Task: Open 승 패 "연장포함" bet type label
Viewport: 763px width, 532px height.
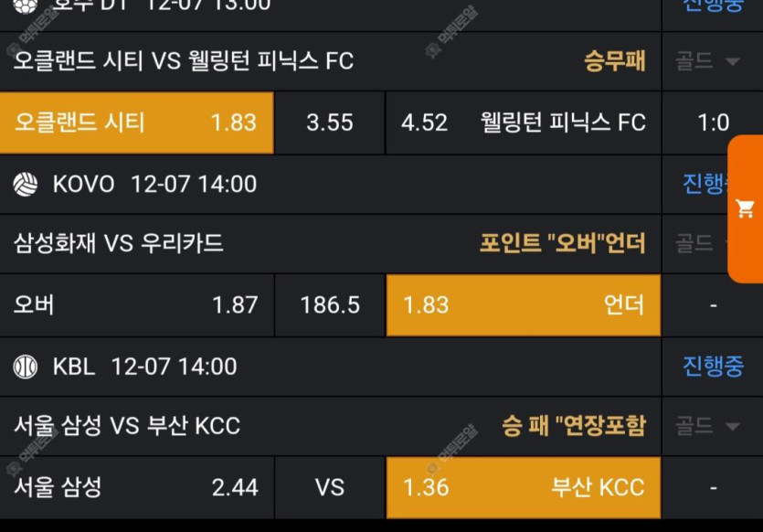Action: (x=573, y=426)
